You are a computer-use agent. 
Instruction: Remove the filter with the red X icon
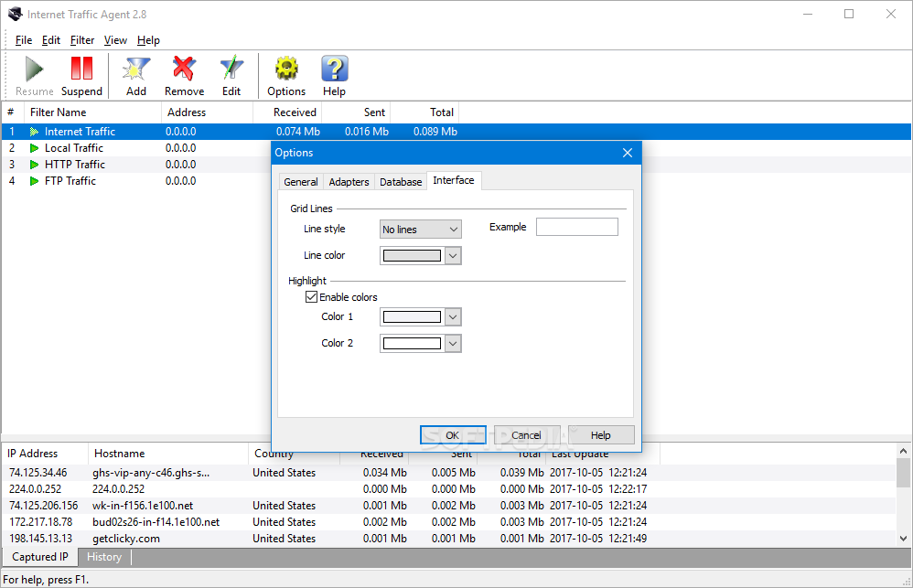pos(184,69)
